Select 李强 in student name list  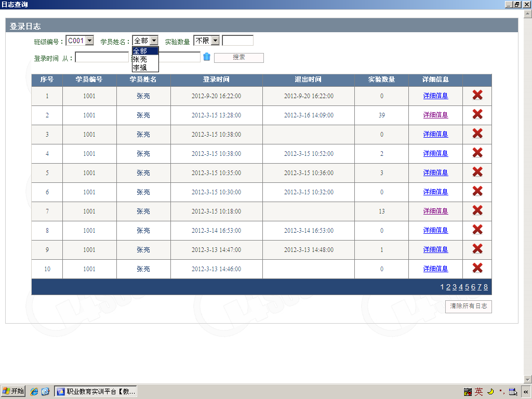[145, 68]
